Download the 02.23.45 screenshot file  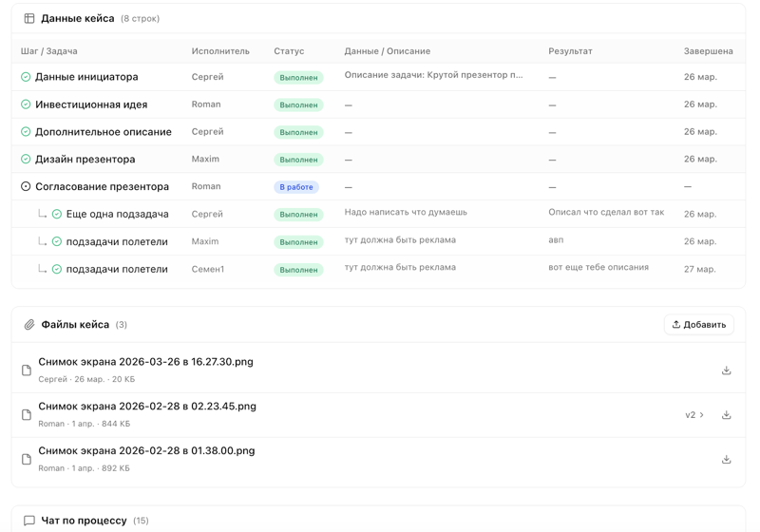pos(726,415)
